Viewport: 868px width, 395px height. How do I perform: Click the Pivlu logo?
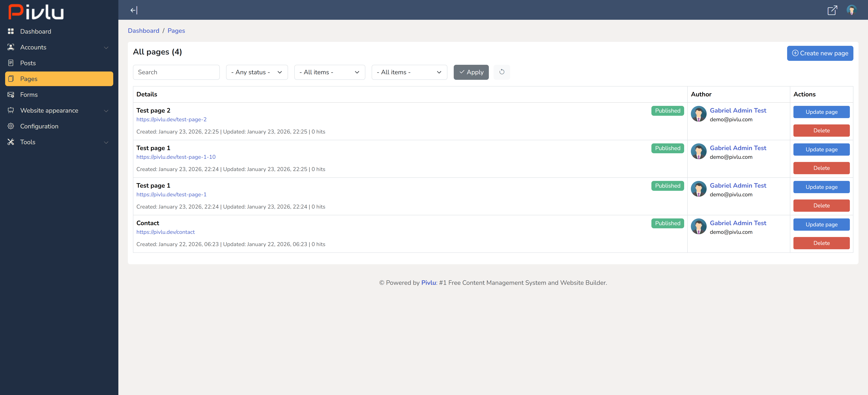36,12
